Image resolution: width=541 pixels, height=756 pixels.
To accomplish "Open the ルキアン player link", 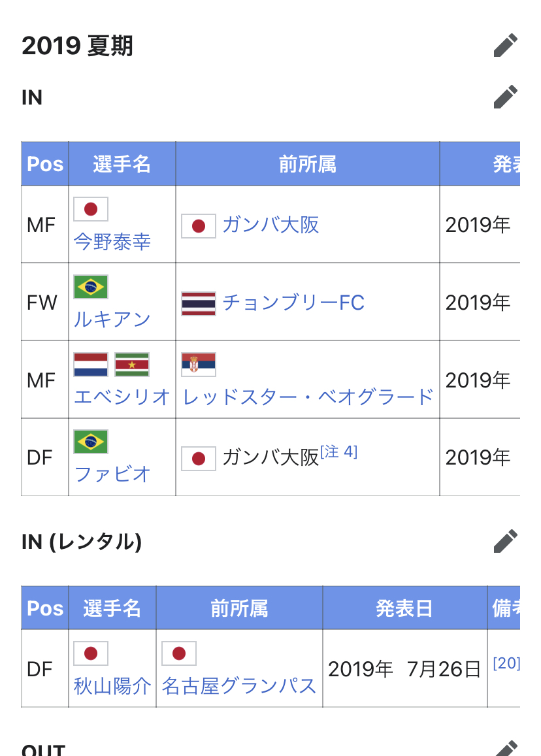I will pyautogui.click(x=112, y=319).
